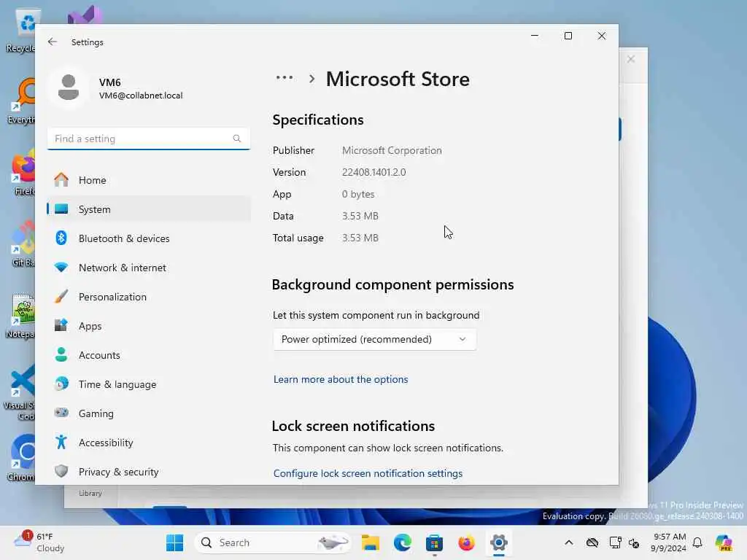This screenshot has width=747, height=560.
Task: Click the Home house icon
Action: 61,179
